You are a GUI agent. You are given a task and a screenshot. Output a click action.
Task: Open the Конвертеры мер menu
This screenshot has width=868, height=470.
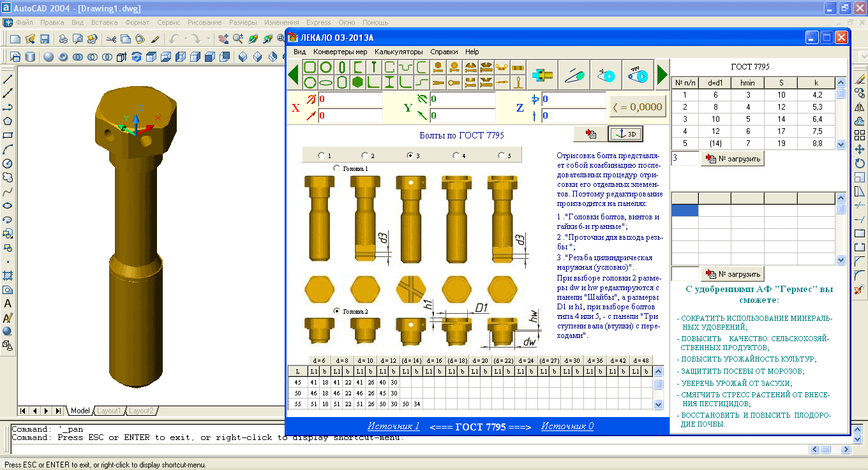[340, 52]
